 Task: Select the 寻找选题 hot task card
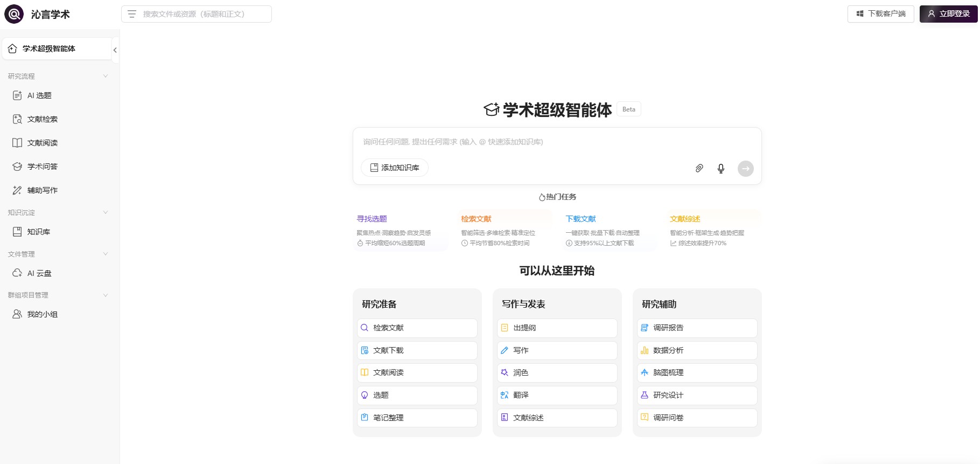point(401,231)
